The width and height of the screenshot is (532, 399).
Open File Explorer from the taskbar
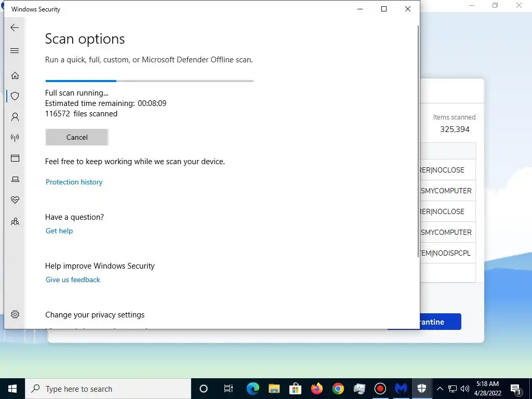pos(274,389)
